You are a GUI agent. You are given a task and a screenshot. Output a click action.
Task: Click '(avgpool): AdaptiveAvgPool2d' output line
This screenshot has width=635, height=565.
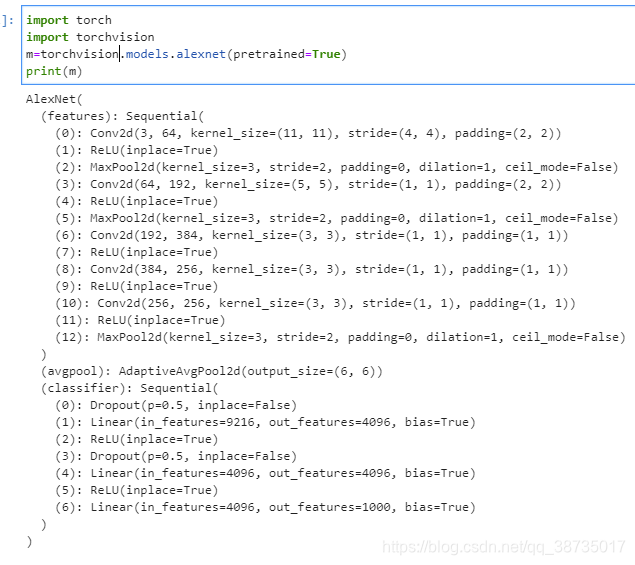[x=211, y=371]
